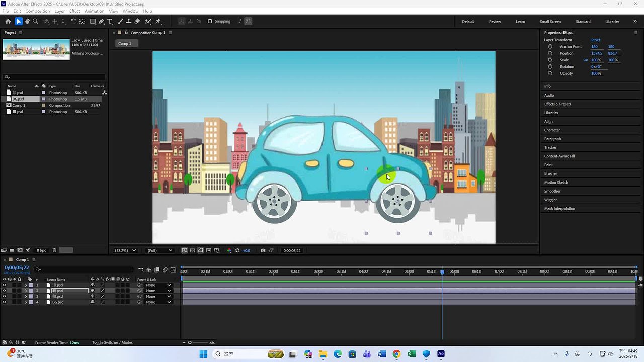This screenshot has width=644, height=362.
Task: Select the Brush tool
Action: (x=121, y=21)
